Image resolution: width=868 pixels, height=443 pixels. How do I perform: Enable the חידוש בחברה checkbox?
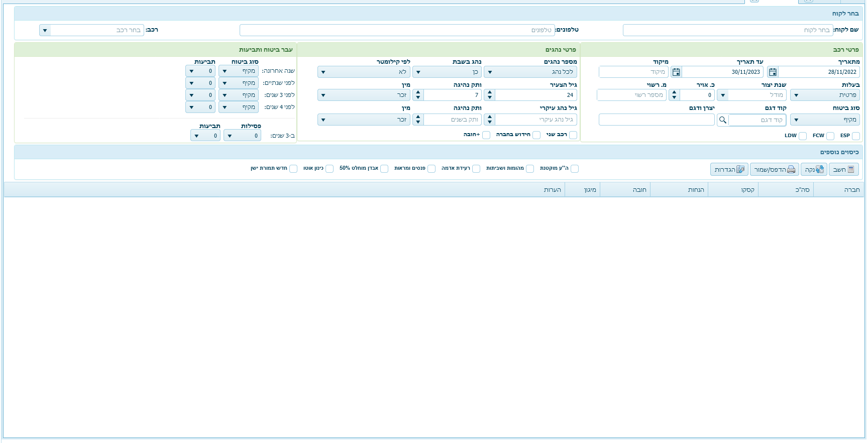tap(536, 135)
